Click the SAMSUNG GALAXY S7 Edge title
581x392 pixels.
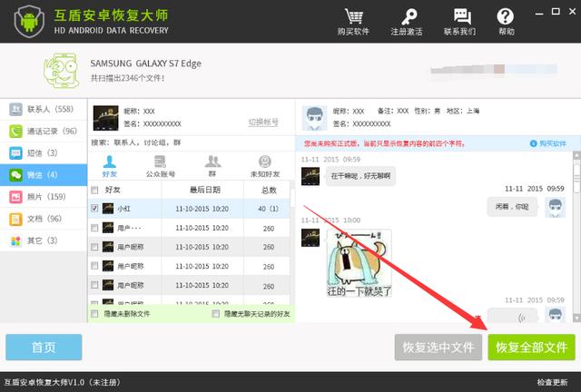145,64
